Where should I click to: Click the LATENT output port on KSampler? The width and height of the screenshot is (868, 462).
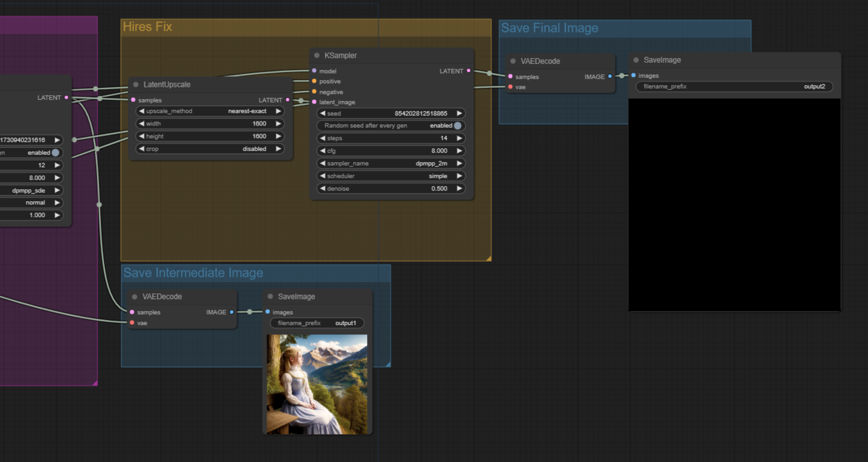point(468,71)
